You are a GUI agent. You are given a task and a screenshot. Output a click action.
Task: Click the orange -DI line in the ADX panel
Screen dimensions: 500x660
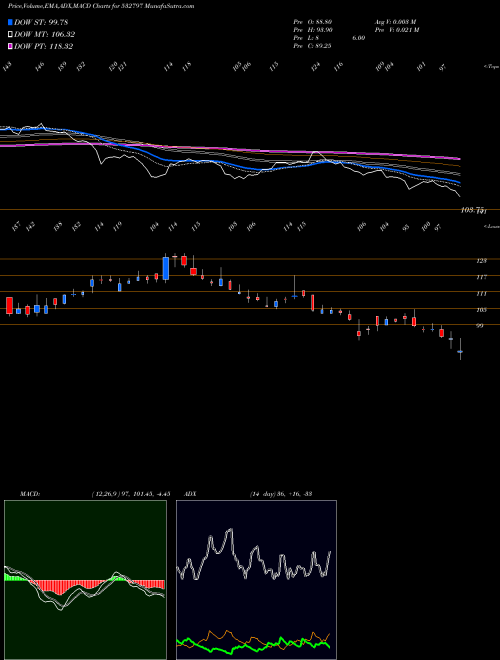[227, 633]
